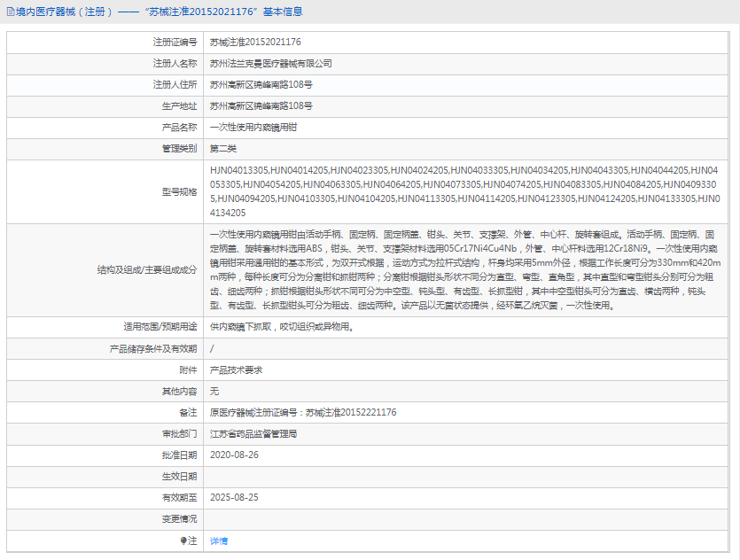
Task: Click the 其他内容 value 无
Action: [214, 391]
